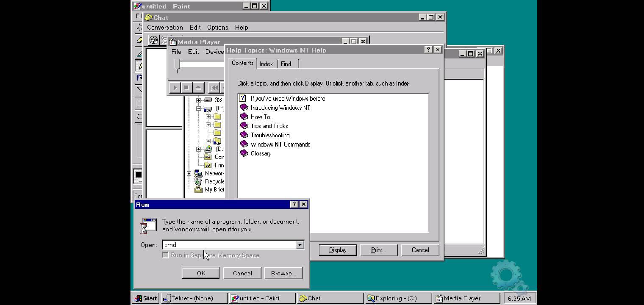Select the D: CD-ROM drive icon in Explorer
This screenshot has width=644, height=305.
208,149
